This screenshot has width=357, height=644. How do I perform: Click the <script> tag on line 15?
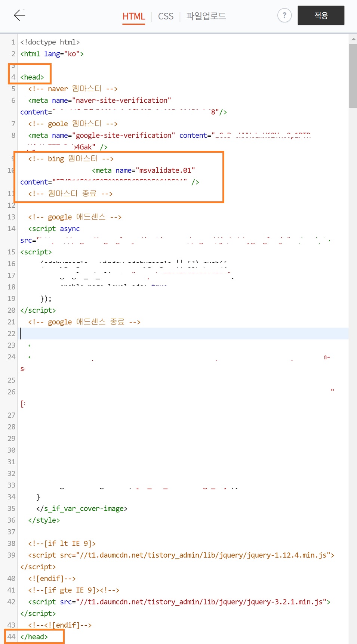[36, 252]
